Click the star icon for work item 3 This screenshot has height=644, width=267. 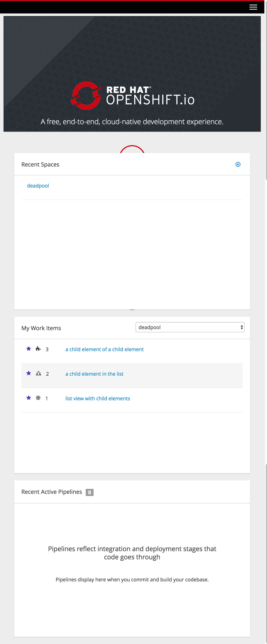[x=29, y=349]
